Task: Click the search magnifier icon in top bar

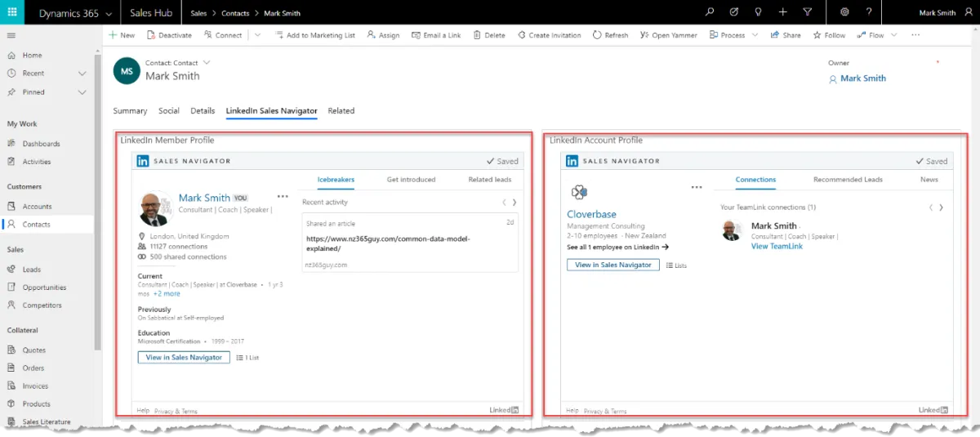Action: pos(710,12)
